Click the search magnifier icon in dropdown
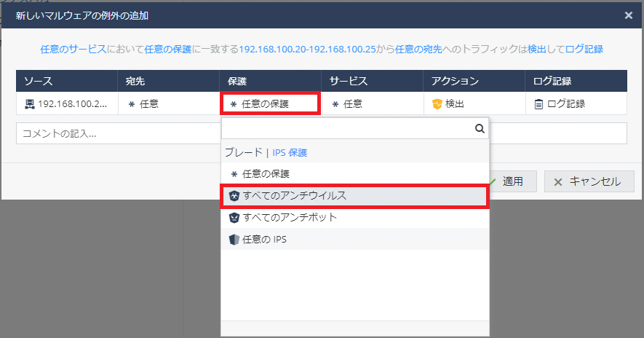The width and height of the screenshot is (644, 338). pos(480,129)
